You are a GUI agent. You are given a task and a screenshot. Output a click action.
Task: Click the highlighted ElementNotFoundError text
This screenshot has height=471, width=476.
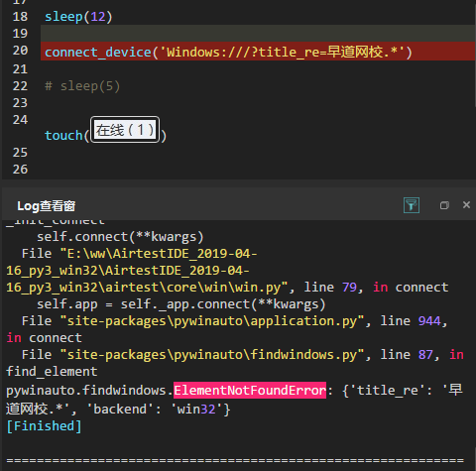click(x=250, y=391)
